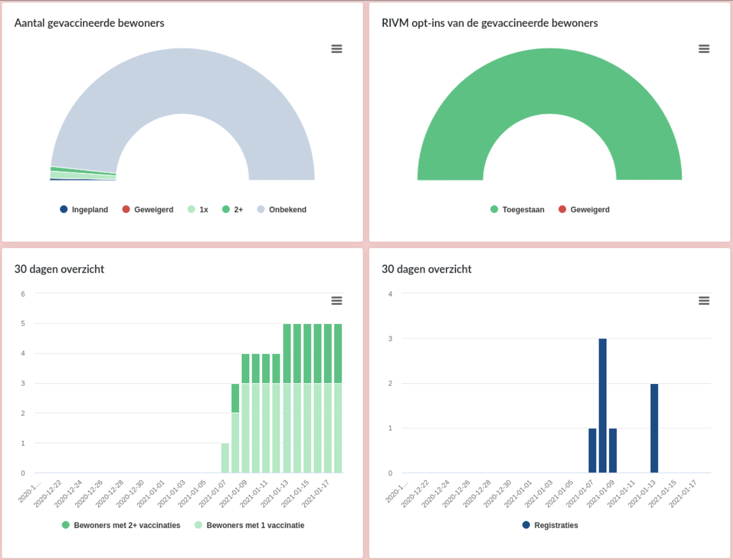Viewport: 733px width, 560px height.
Task: Click the Registraties bar with value 2
Action: coord(654,428)
